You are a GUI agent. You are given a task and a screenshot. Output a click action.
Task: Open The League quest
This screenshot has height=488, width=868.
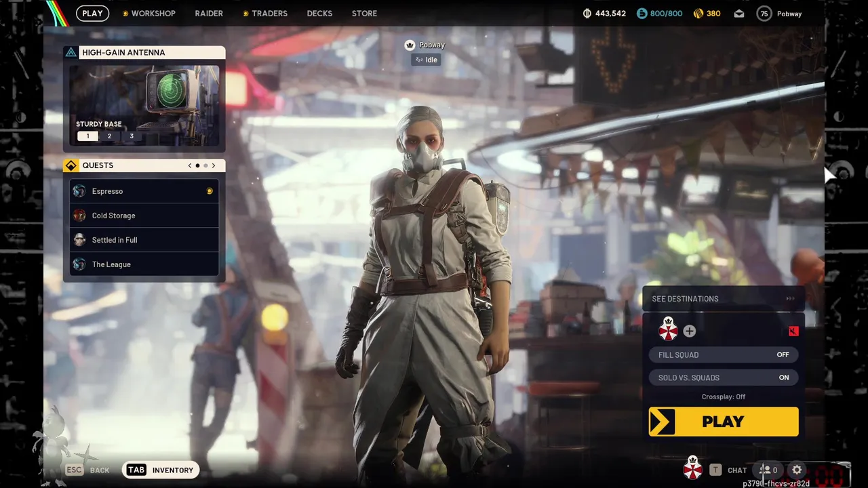coord(144,264)
